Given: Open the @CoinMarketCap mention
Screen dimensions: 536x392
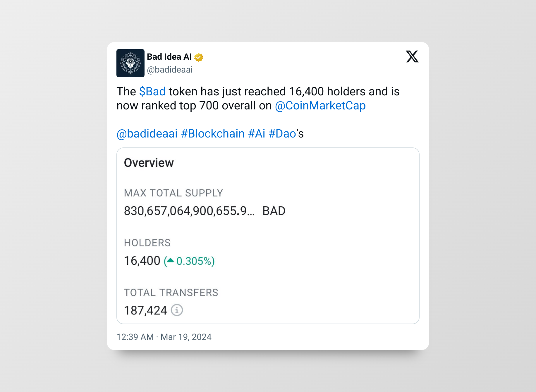Looking at the screenshot, I should [320, 106].
